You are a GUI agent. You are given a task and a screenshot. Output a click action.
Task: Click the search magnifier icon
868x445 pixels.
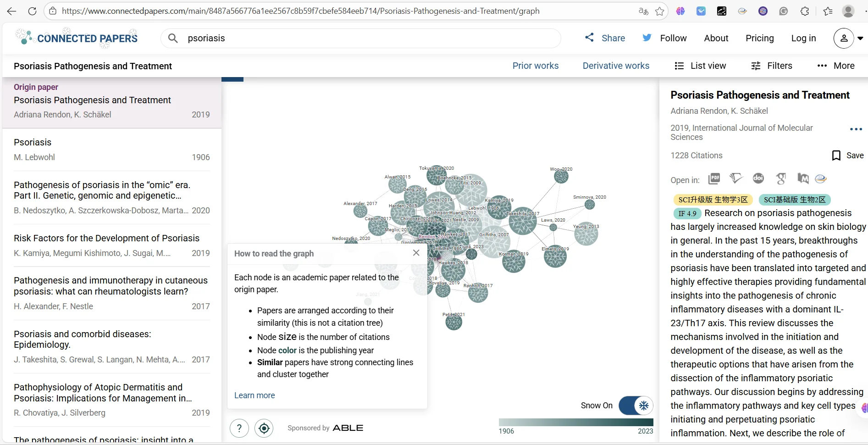click(x=173, y=38)
